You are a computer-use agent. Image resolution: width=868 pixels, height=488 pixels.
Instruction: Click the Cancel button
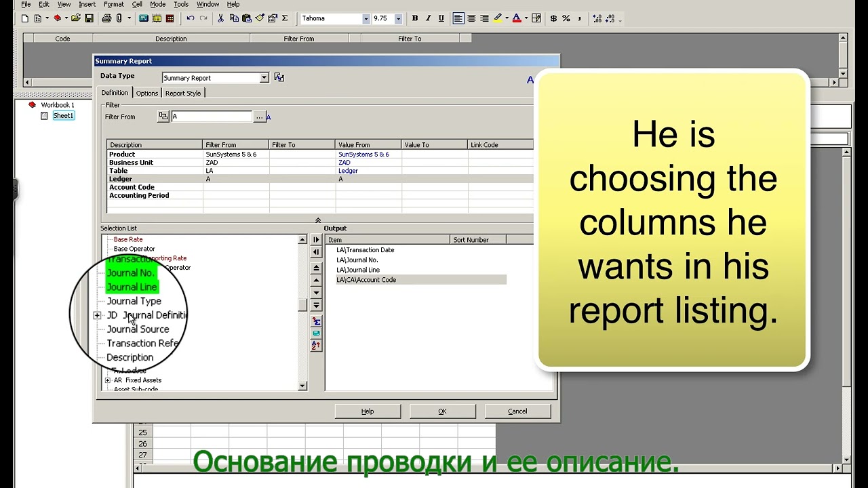coord(517,411)
